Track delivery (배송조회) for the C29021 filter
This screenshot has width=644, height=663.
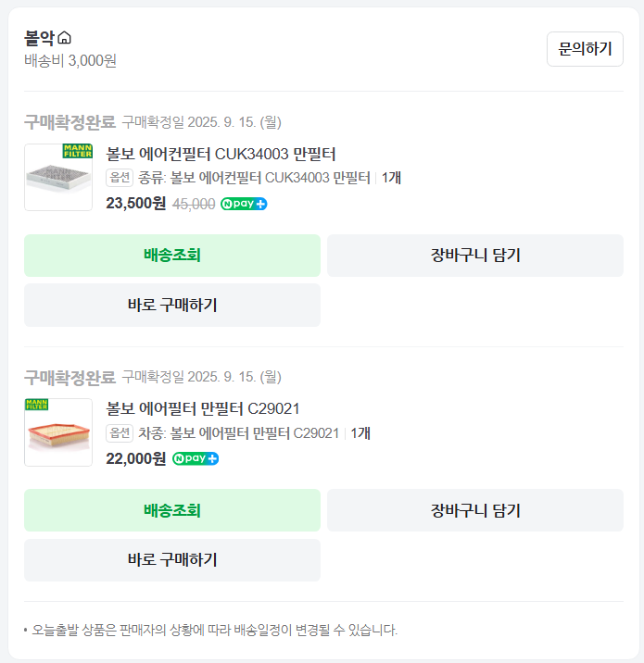[172, 510]
